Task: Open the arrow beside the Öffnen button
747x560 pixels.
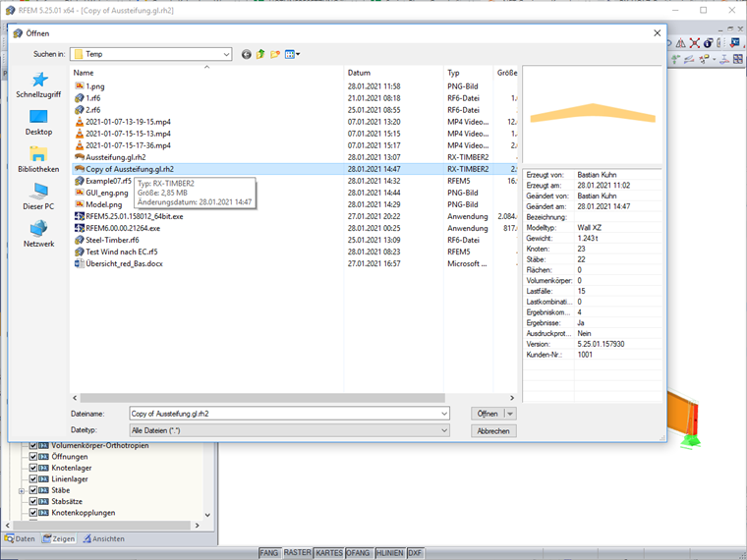Action: pyautogui.click(x=510, y=414)
